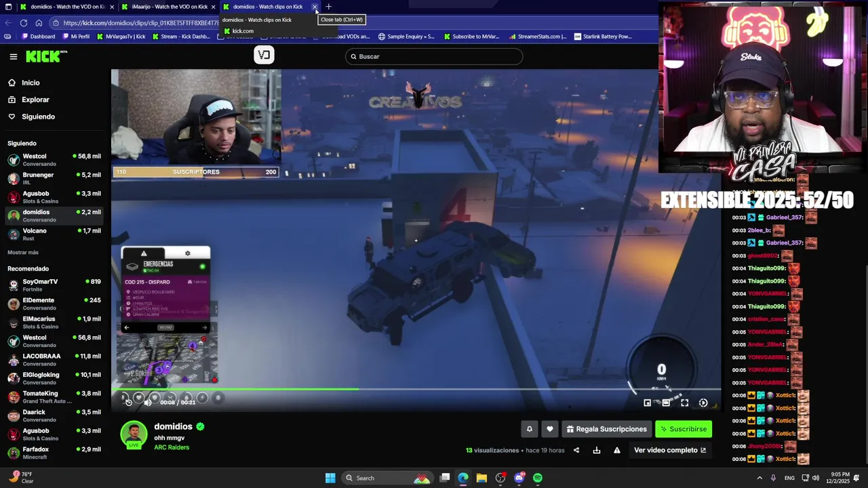Open LACOBRAAA recommended channel
868x488 pixels.
tap(54, 359)
